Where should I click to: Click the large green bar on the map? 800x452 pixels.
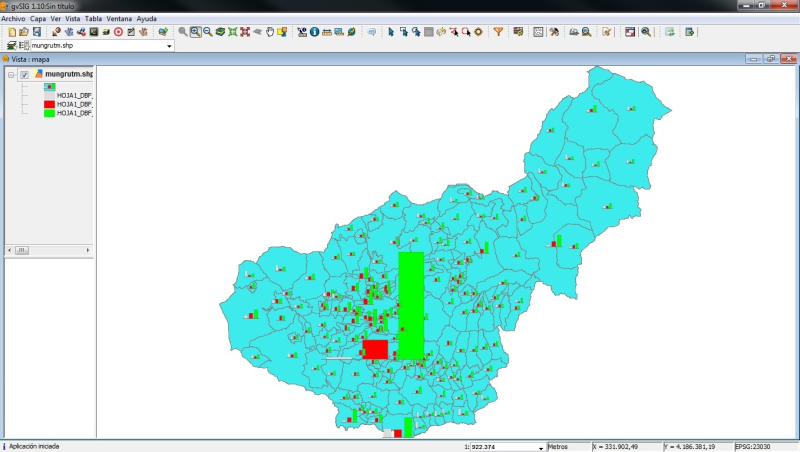pos(411,305)
